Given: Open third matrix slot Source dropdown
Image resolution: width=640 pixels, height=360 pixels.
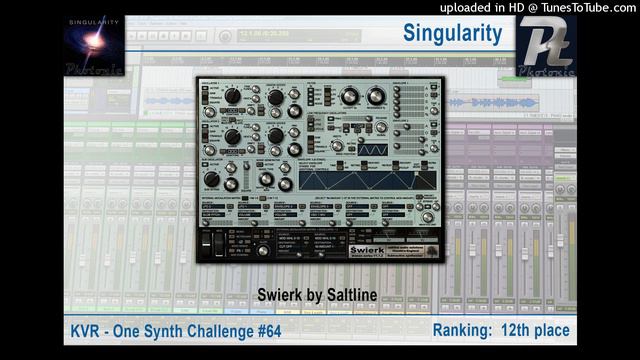Looking at the screenshot, I should tap(285, 207).
